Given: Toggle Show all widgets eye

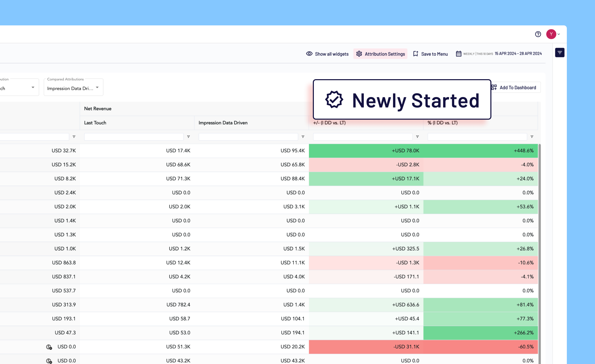Looking at the screenshot, I should click(x=309, y=54).
